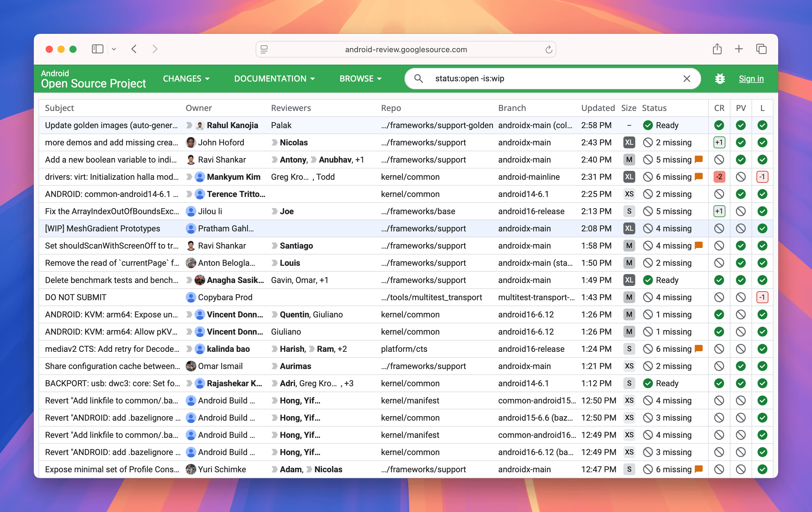This screenshot has width=812, height=512.
Task: Click inside the search input field
Action: click(x=539, y=79)
